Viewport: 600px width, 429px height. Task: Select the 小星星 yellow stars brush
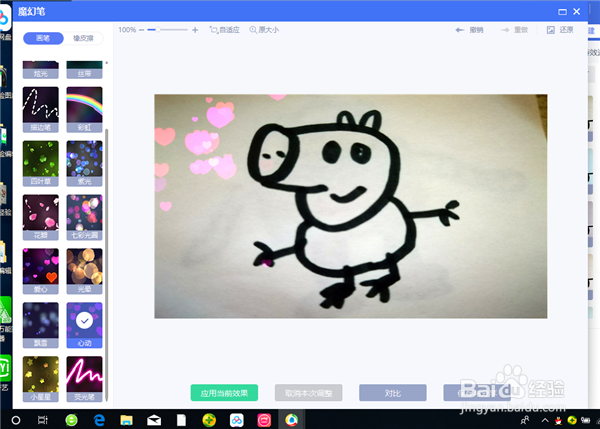tap(41, 379)
